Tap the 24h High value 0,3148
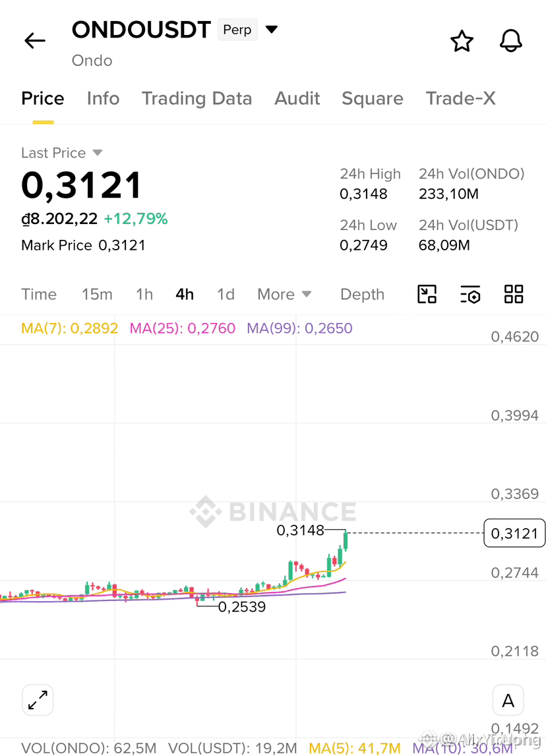The image size is (546, 756). [x=364, y=194]
